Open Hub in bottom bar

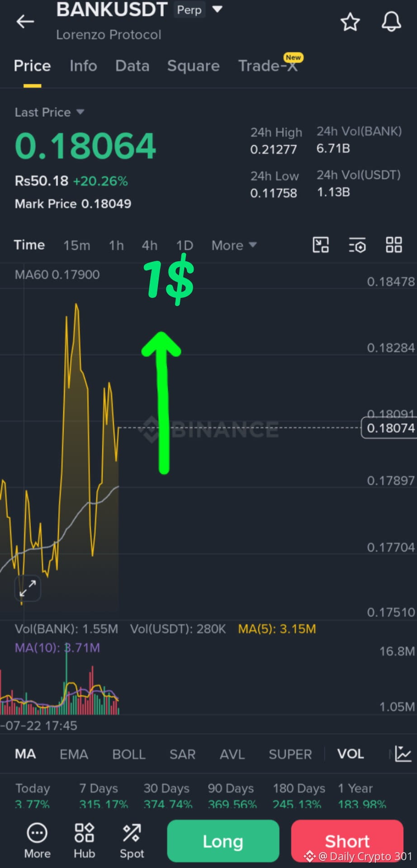click(85, 841)
